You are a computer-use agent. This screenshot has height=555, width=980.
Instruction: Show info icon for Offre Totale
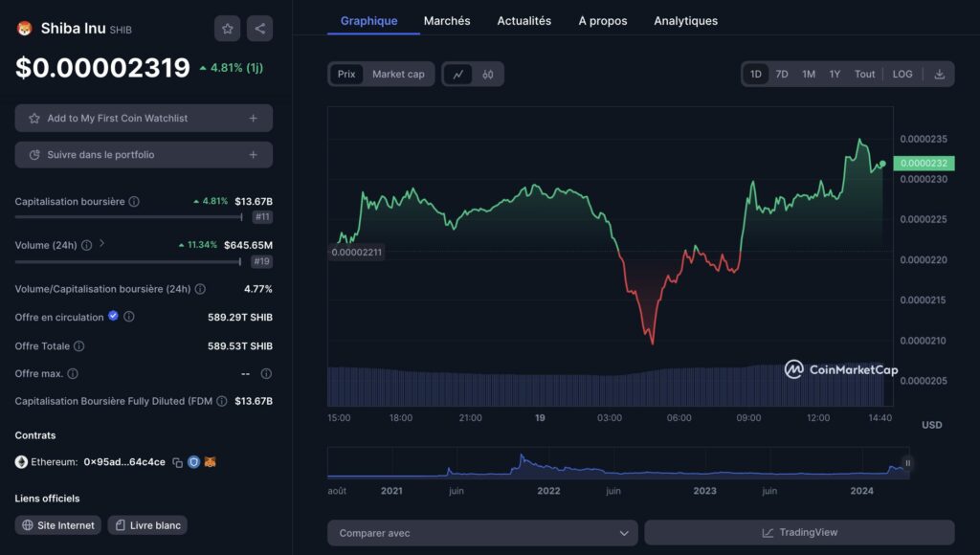tap(78, 345)
